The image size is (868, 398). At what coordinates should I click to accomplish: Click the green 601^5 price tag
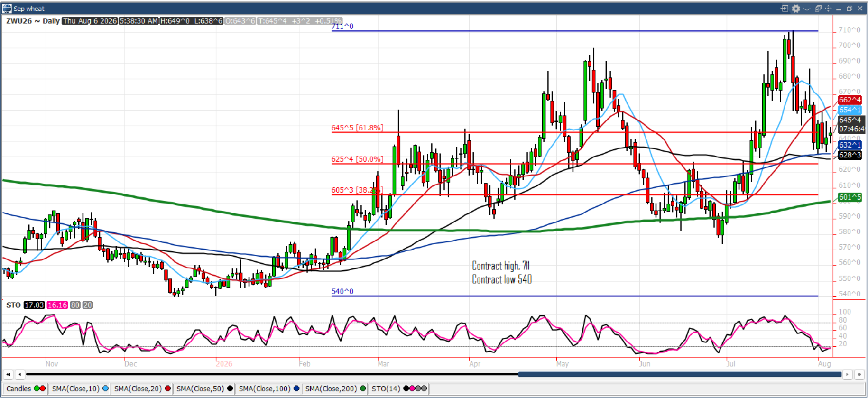(x=850, y=197)
